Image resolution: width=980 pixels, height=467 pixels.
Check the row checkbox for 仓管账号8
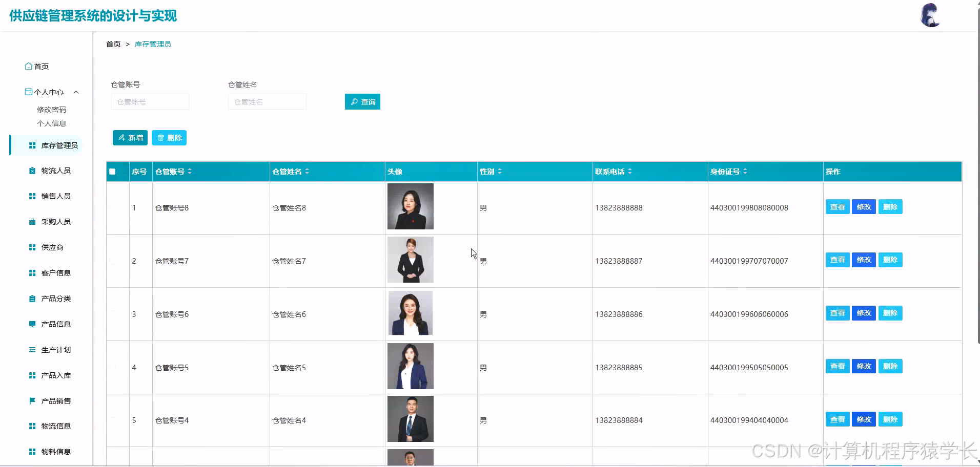[112, 208]
